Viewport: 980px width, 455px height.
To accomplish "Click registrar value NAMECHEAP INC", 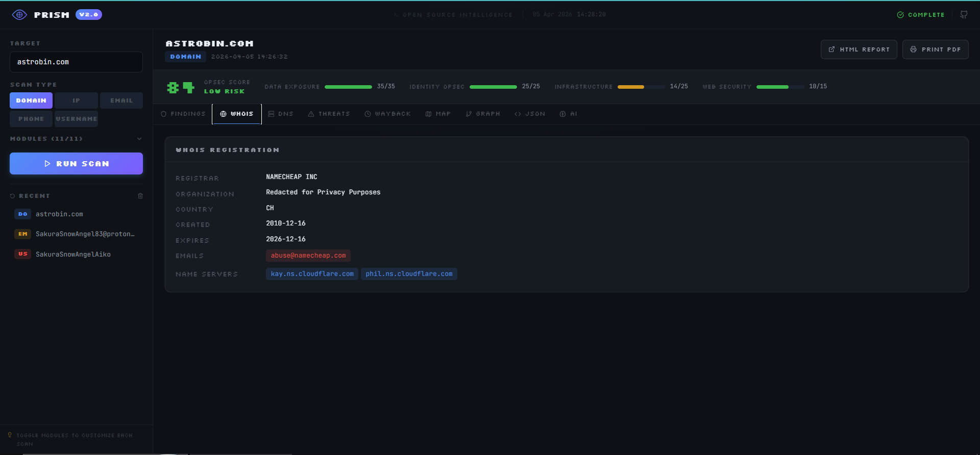I will [291, 177].
